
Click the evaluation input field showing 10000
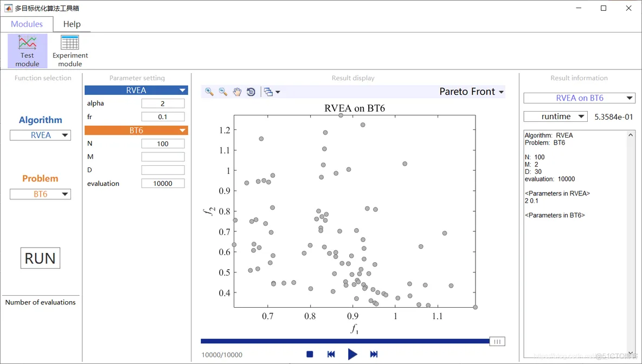(163, 183)
